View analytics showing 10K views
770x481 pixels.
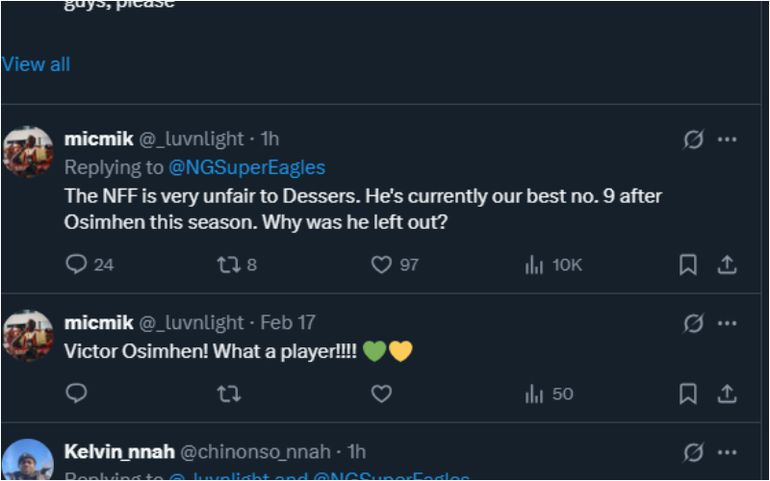coord(535,265)
